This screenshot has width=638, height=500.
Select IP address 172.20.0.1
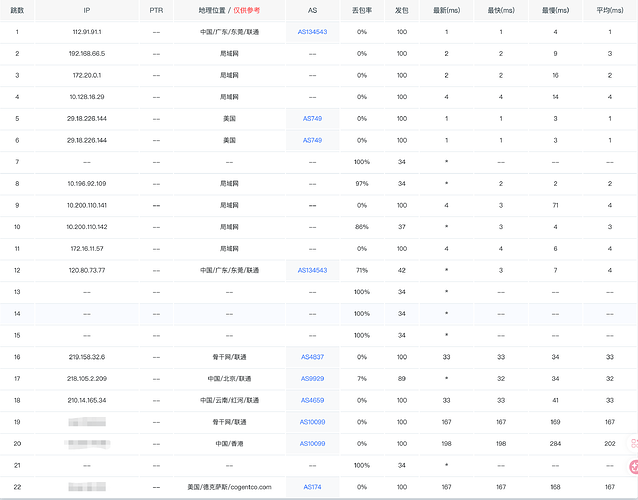coord(87,75)
